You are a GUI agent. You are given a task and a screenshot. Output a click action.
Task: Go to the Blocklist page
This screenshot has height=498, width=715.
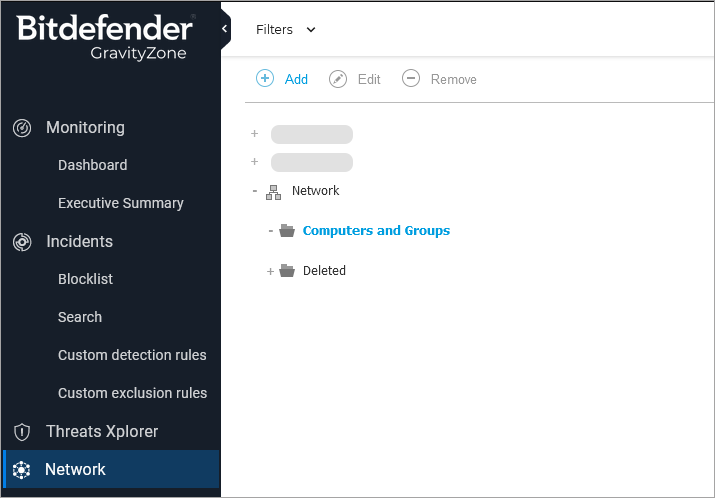pos(85,279)
